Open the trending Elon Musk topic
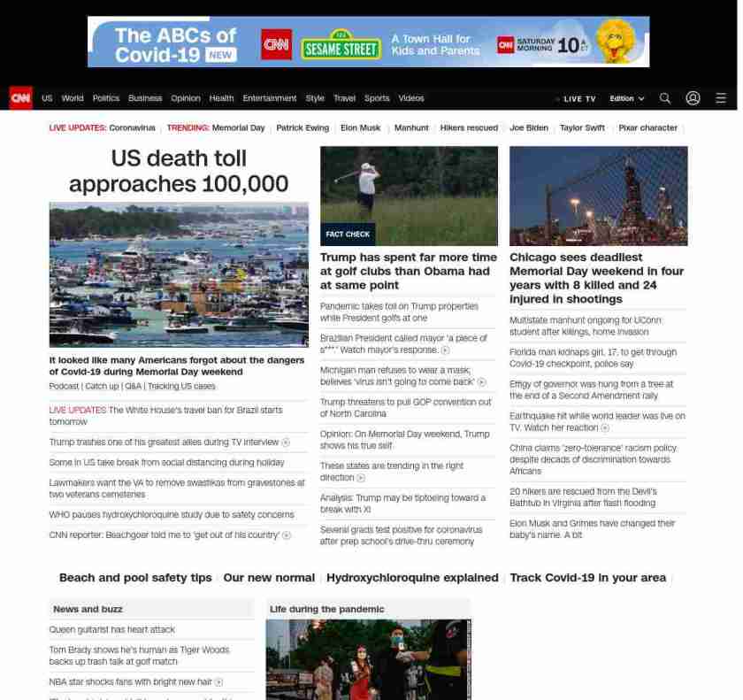743x700 pixels. (360, 128)
